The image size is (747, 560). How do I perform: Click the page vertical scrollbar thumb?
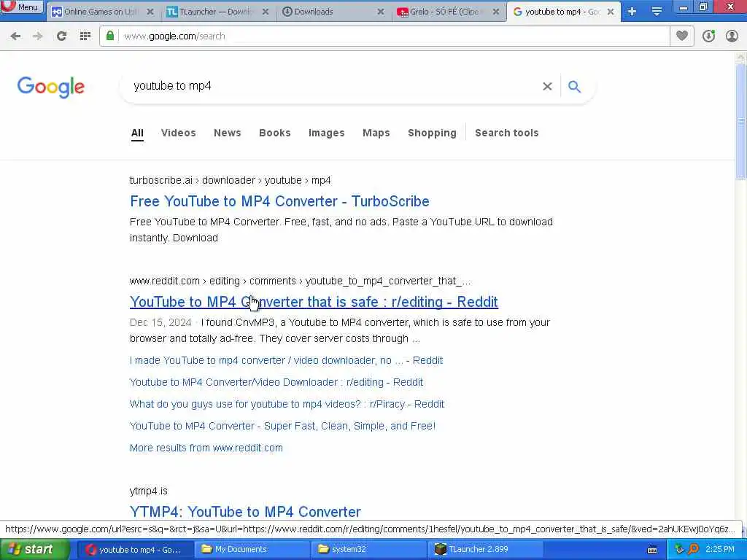coord(740,122)
